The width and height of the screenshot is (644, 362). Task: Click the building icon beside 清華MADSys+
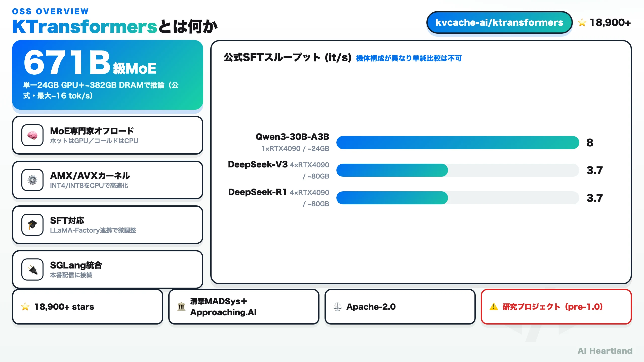(x=181, y=307)
